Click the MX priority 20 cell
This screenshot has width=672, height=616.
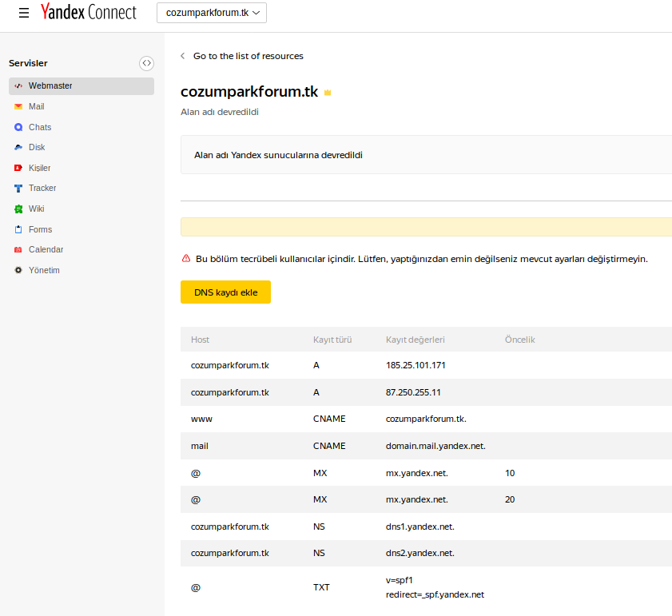(x=510, y=500)
